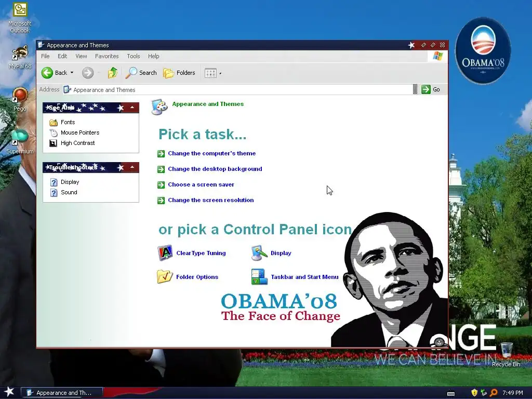The image size is (532, 399).
Task: Select the Recycle Bin icon
Action: [506, 354]
